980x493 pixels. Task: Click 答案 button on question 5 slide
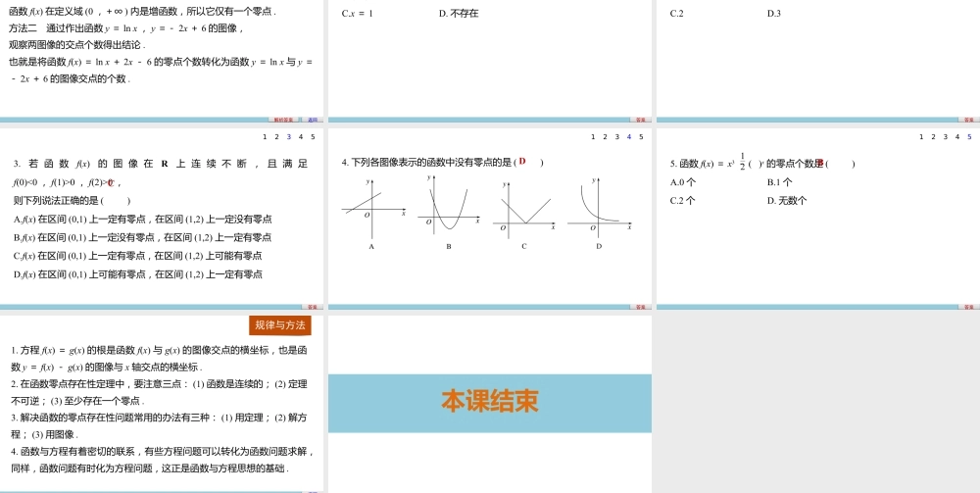(x=969, y=307)
